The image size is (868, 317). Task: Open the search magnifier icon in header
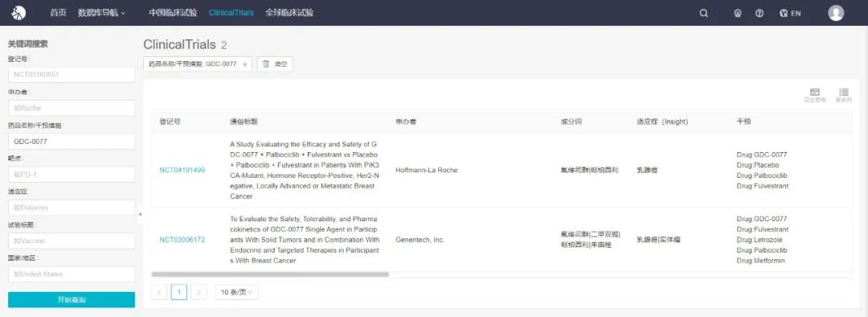(x=703, y=14)
